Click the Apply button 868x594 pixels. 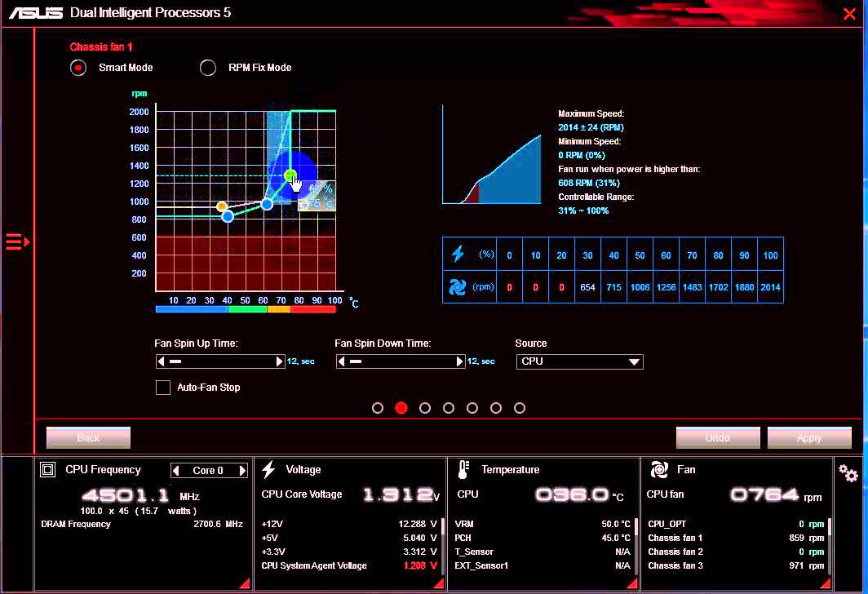809,438
